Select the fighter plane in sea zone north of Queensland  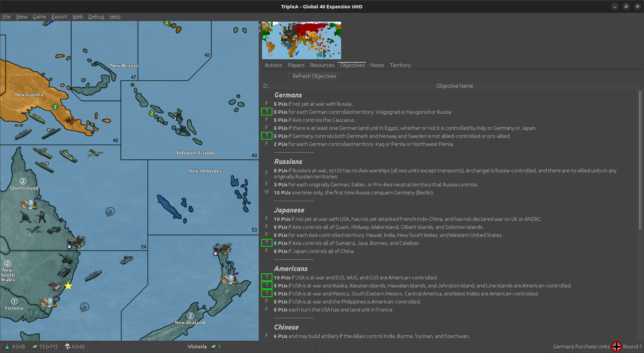(95, 154)
